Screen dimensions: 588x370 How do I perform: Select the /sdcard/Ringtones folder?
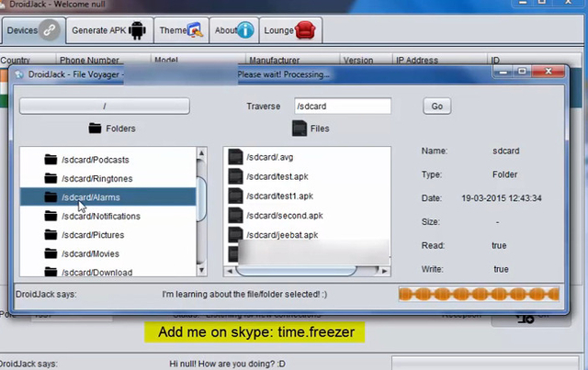pos(108,178)
